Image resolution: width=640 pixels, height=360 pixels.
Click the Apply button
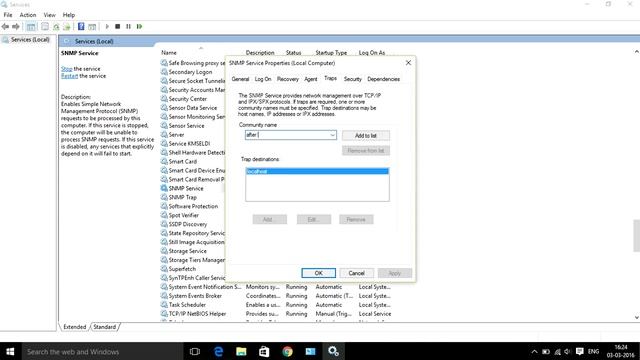(x=395, y=273)
